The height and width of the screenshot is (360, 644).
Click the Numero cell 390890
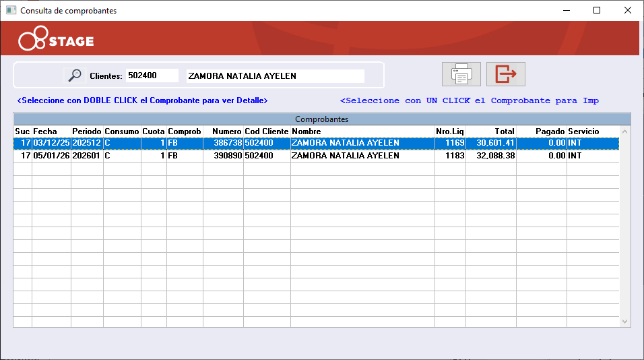point(223,156)
